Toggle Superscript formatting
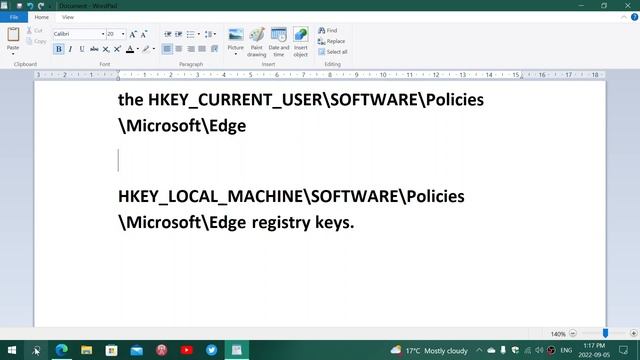 (117, 49)
